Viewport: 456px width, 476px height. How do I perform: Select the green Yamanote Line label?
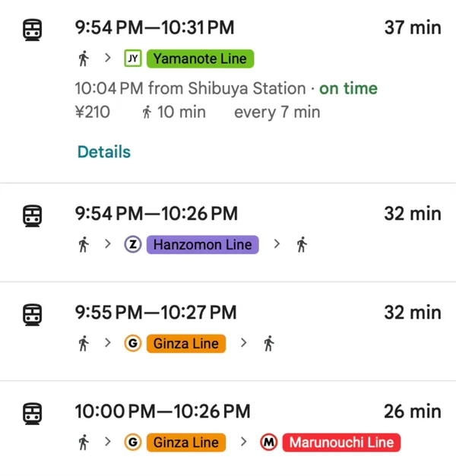point(201,59)
